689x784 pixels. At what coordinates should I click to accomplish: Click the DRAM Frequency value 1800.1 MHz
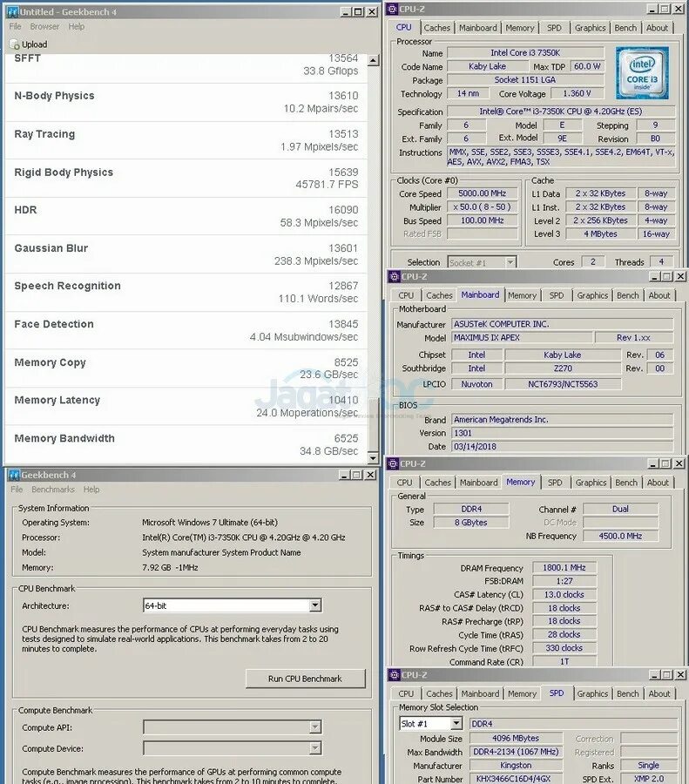564,568
